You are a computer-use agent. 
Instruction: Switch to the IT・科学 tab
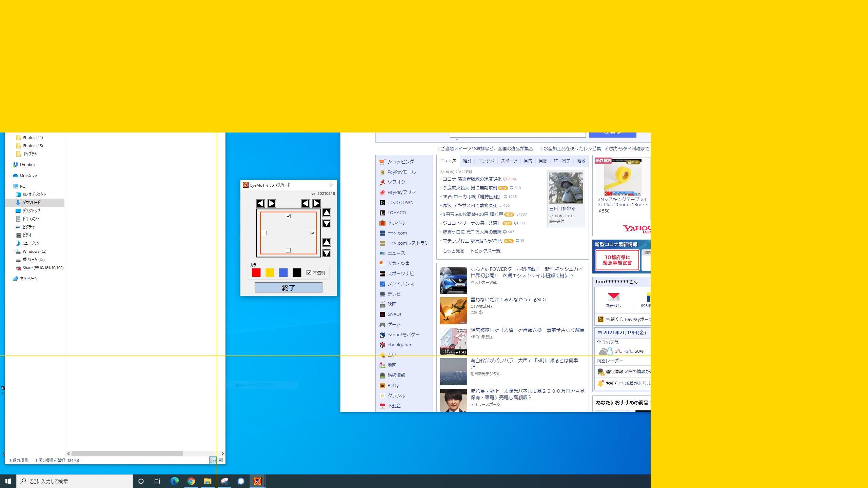coord(562,161)
